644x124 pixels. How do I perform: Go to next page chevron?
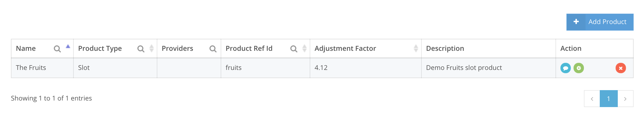tap(625, 99)
